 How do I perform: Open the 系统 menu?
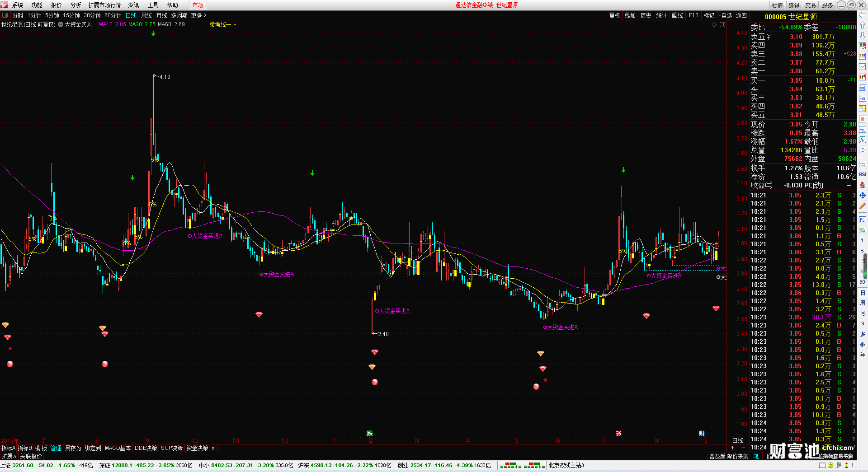pos(18,5)
